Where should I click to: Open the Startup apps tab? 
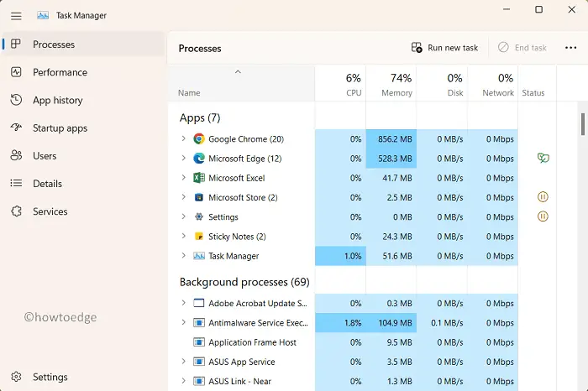click(x=83, y=128)
